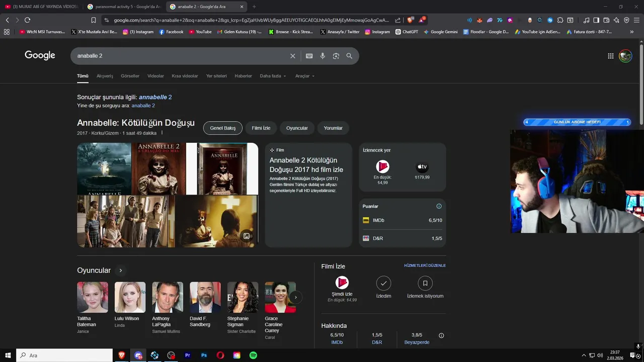This screenshot has width=644, height=362.
Task: Open the Extensions puzzle icon
Action: point(560,20)
